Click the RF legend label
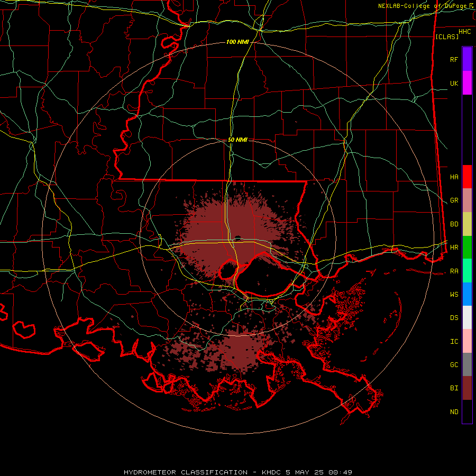This screenshot has width=476, height=476. 454,59
